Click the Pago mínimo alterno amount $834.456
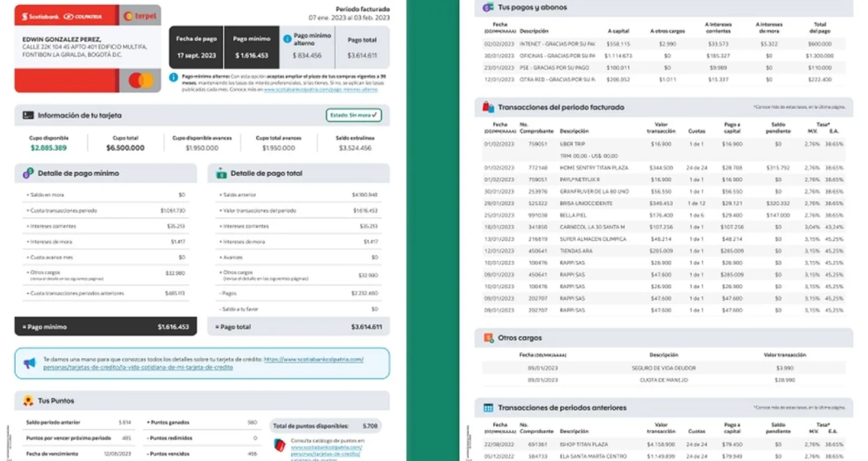This screenshot has width=868, height=461. click(x=307, y=55)
